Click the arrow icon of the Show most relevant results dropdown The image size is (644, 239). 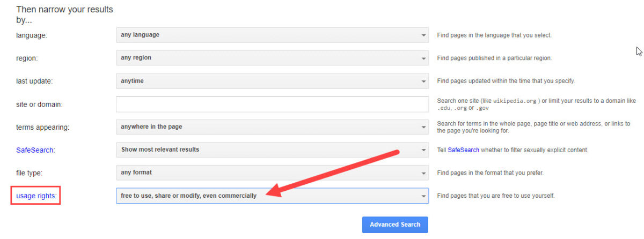[x=423, y=150]
